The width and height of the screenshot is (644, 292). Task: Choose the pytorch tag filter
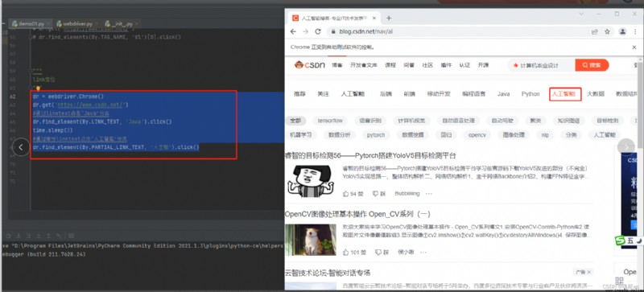pos(376,134)
